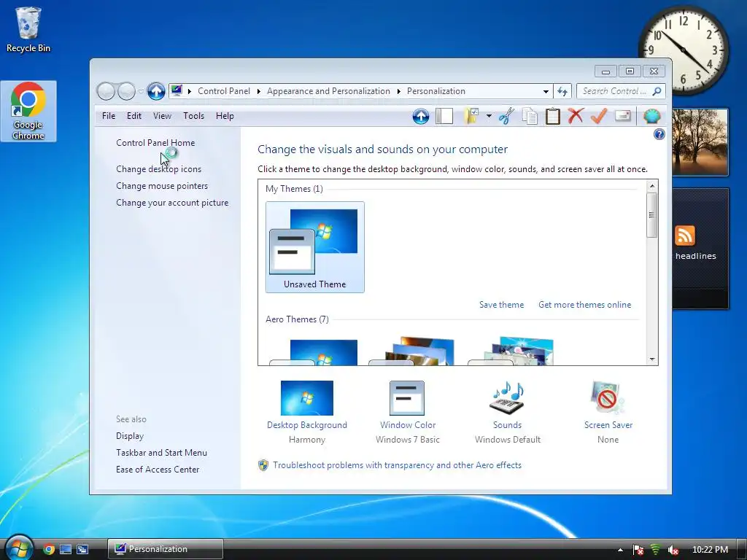Expand the address bar history dropdown
The image size is (747, 560).
(546, 91)
